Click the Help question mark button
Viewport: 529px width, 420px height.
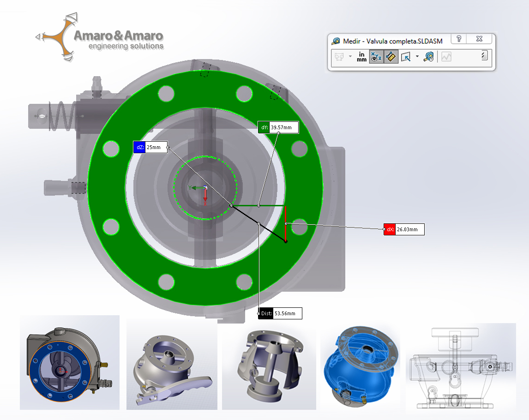(459, 40)
